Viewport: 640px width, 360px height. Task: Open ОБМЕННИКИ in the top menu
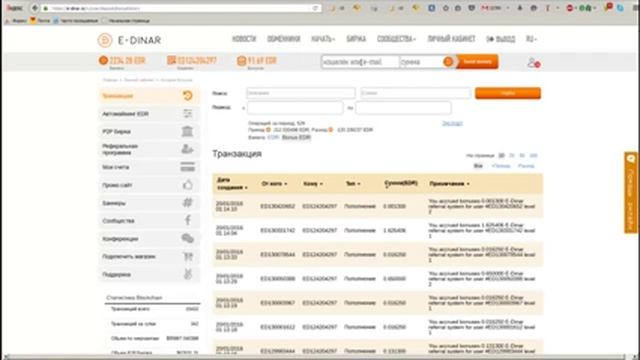click(x=284, y=39)
